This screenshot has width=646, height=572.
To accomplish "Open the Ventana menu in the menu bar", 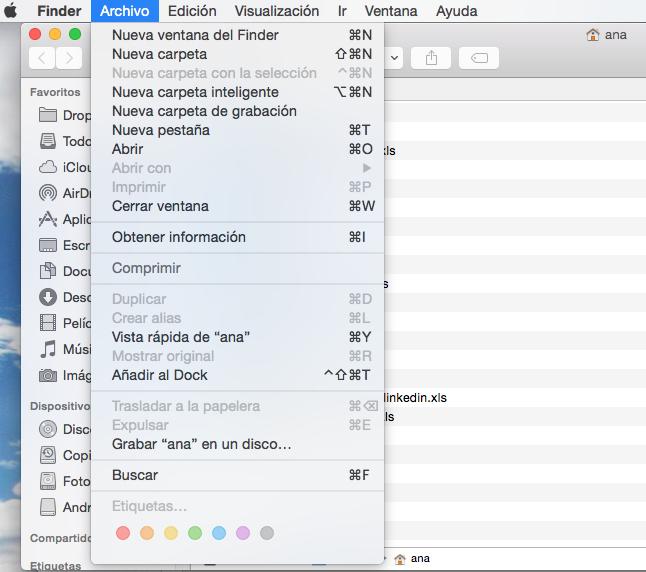I will (391, 11).
